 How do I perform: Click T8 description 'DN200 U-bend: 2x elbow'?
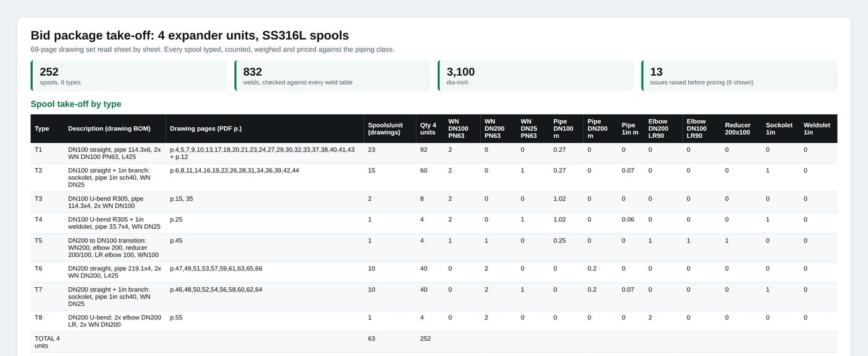pos(115,321)
